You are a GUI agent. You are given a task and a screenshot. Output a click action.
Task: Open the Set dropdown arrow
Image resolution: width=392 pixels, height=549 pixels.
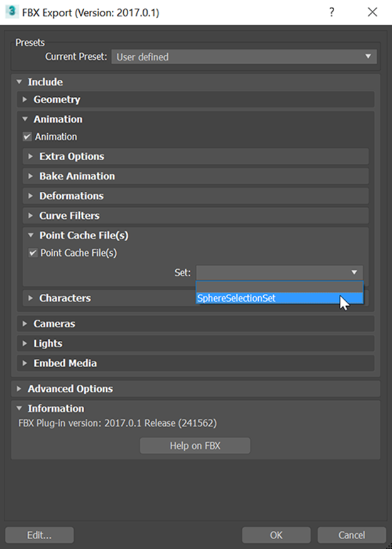click(354, 272)
